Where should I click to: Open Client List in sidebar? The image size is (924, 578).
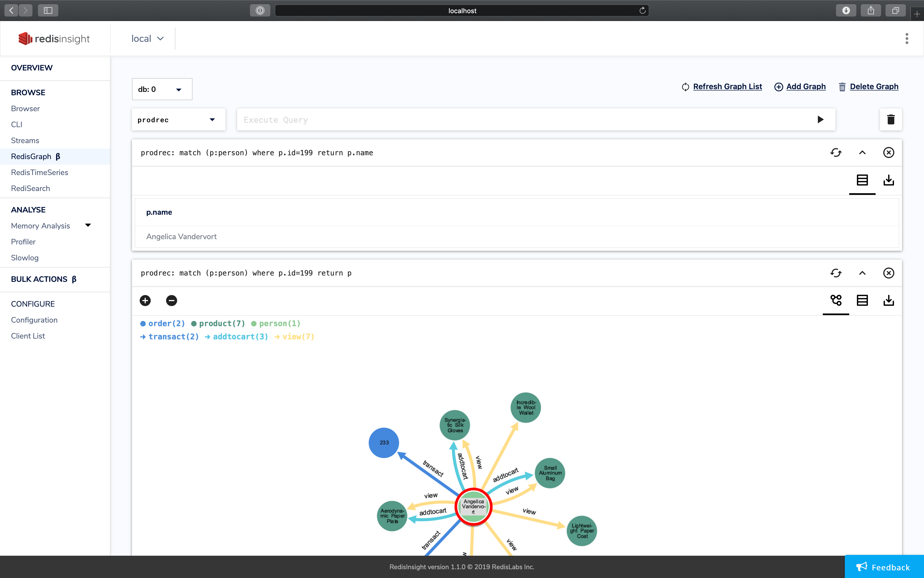28,336
